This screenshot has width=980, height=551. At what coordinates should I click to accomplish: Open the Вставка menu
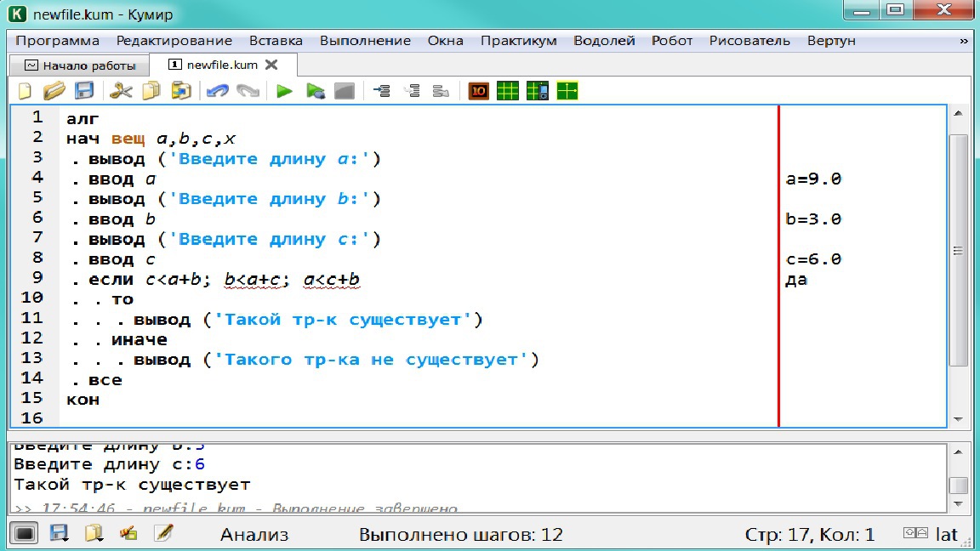[276, 41]
